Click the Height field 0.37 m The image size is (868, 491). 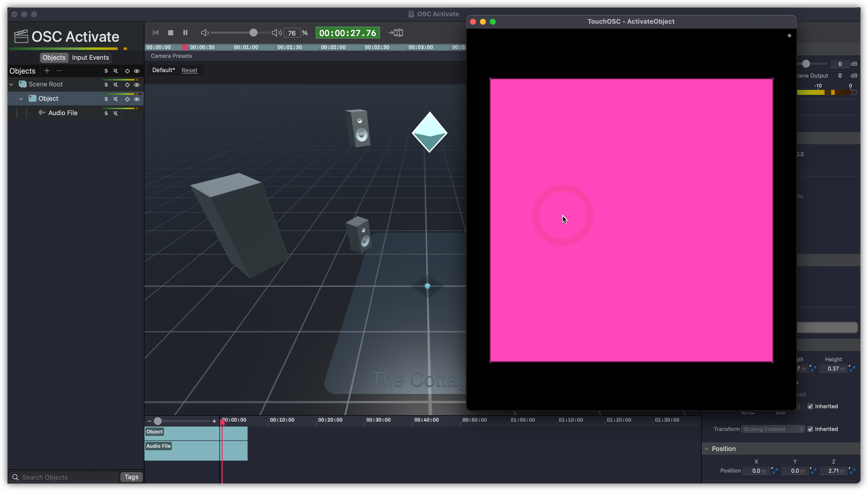coord(833,368)
